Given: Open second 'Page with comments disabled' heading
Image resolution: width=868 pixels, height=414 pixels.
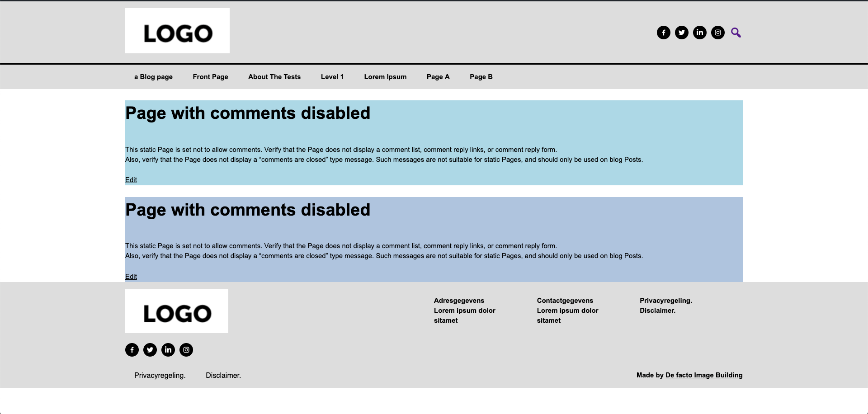Looking at the screenshot, I should pos(248,210).
